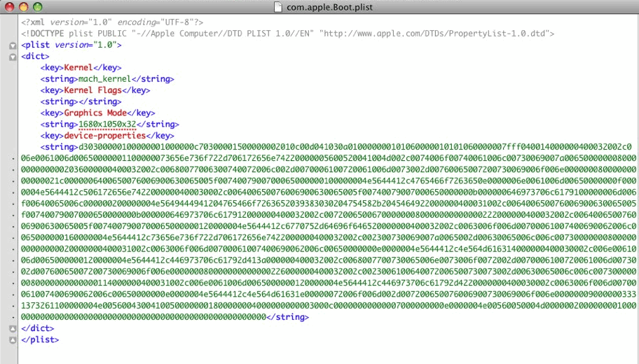The width and height of the screenshot is (639, 364).
Task: Click the mach_kernel string value
Action: point(104,78)
